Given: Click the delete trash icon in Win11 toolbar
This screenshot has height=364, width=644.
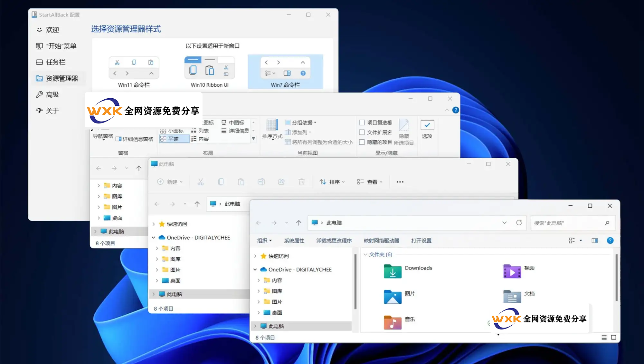Looking at the screenshot, I should [x=301, y=182].
